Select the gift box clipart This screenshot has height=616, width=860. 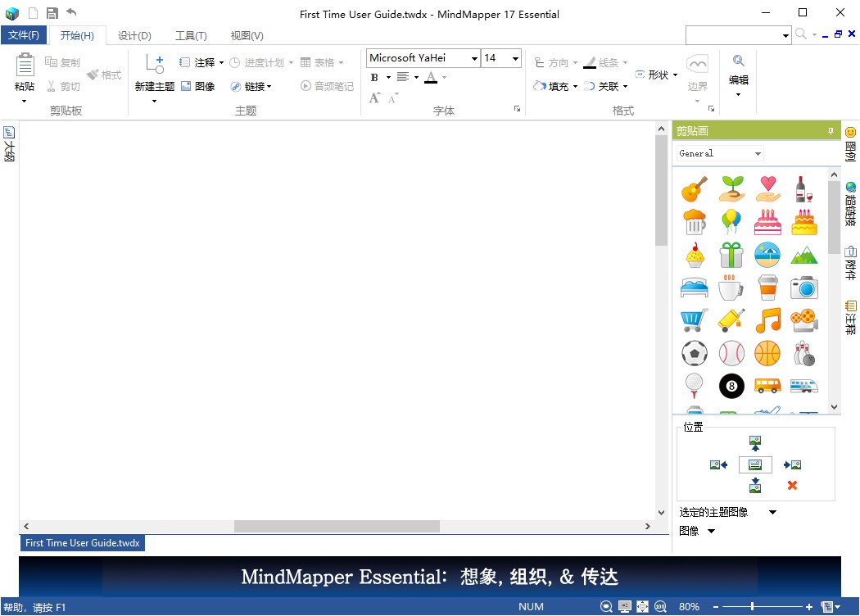[x=731, y=255]
